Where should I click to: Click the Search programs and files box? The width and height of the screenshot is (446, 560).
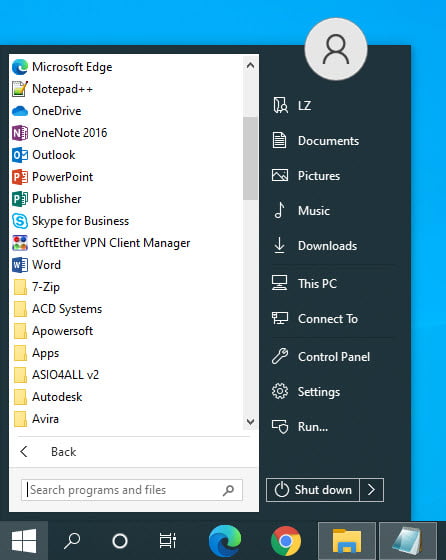[132, 490]
